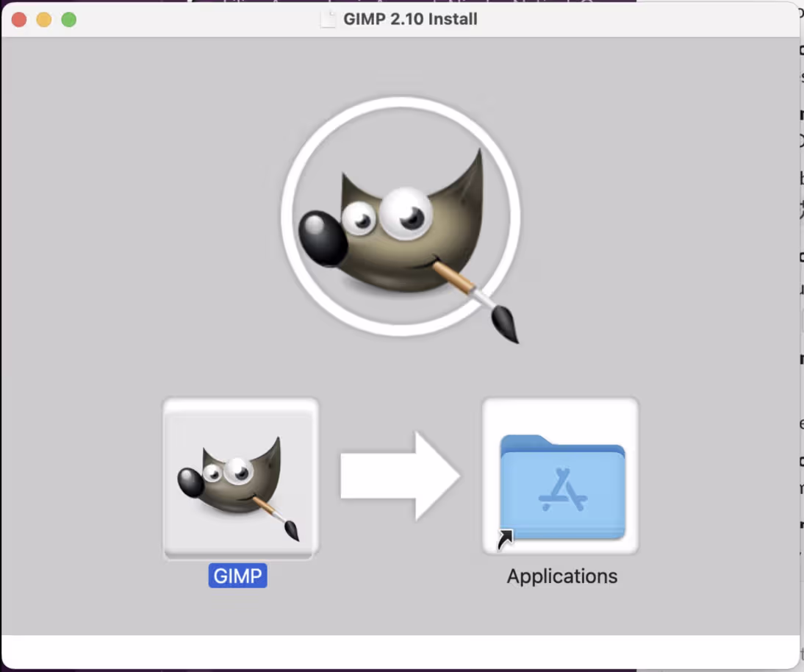Minimize the installer window with yellow button
804x672 pixels.
coord(44,20)
